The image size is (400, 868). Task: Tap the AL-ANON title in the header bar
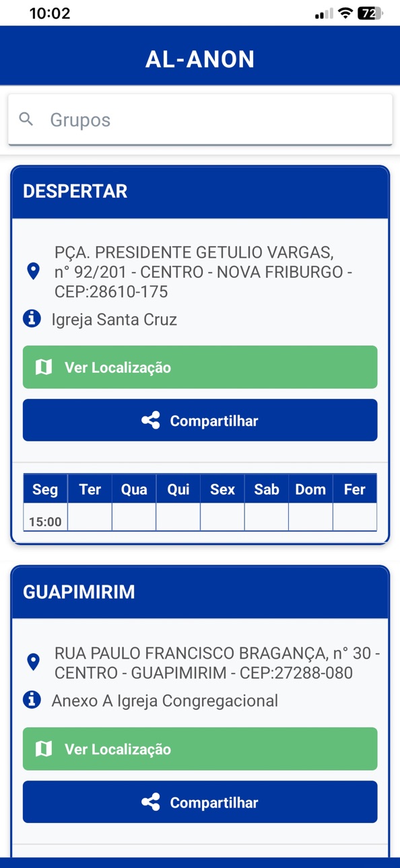pos(200,59)
